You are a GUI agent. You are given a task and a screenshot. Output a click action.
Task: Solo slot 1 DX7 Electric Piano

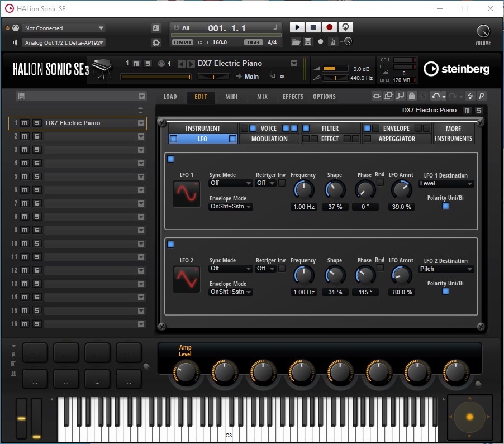point(37,123)
